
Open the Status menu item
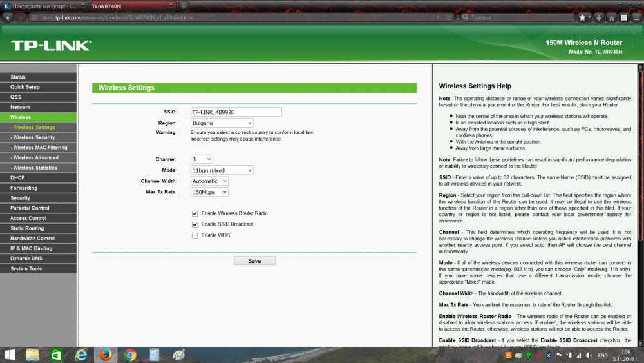38,77
